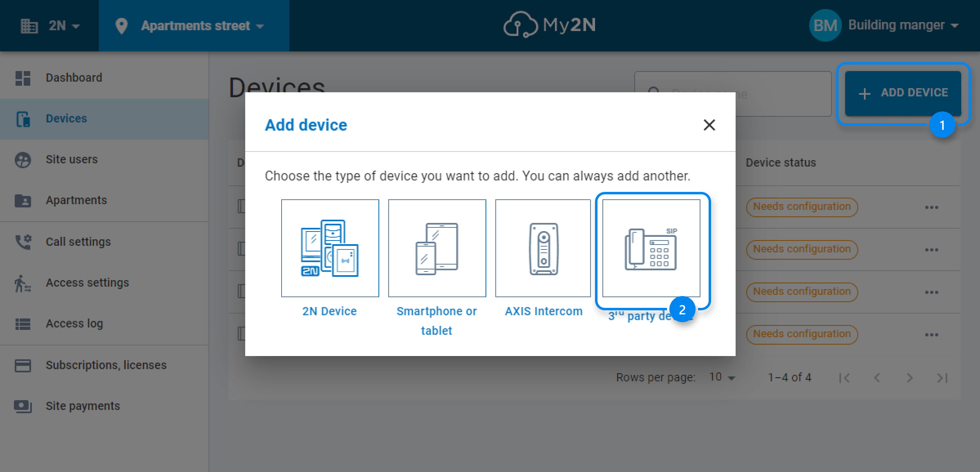Open Apartments section
Viewport: 980px width, 472px height.
[x=104, y=200]
